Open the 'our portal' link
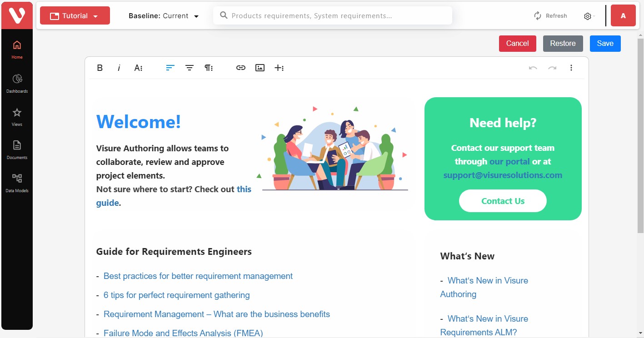 [x=509, y=161]
